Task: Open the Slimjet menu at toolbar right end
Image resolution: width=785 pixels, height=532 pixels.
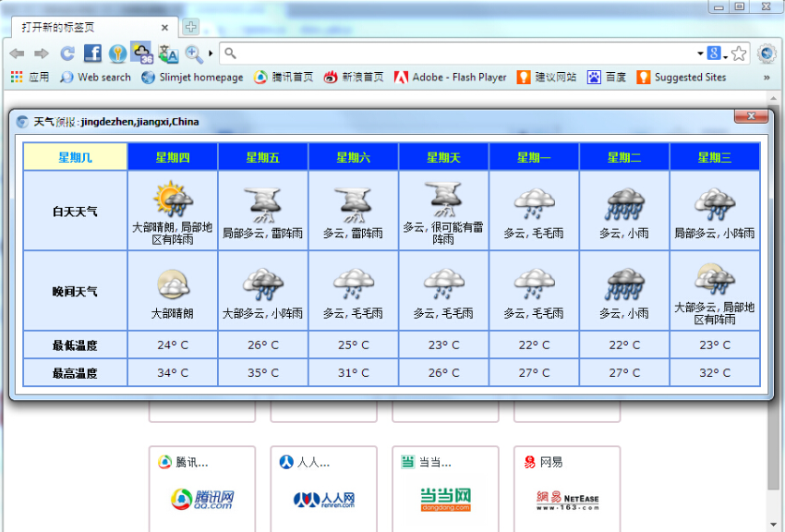Action: pos(767,54)
